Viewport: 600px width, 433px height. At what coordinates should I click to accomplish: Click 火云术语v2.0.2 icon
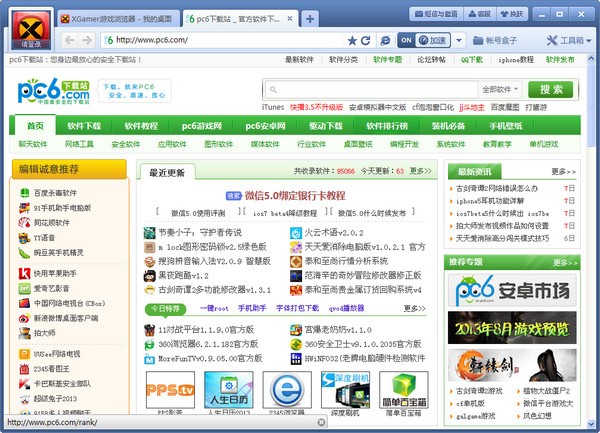tap(296, 233)
